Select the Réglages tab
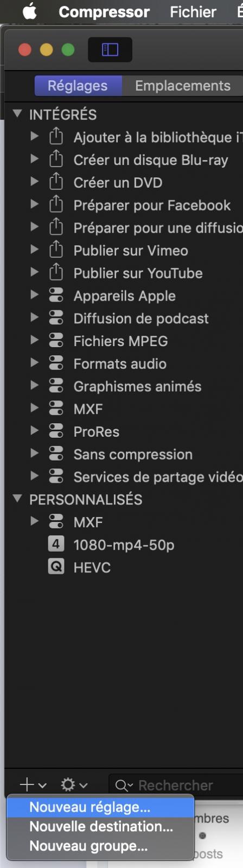Viewport: 243px width, 868px height. pyautogui.click(x=78, y=86)
